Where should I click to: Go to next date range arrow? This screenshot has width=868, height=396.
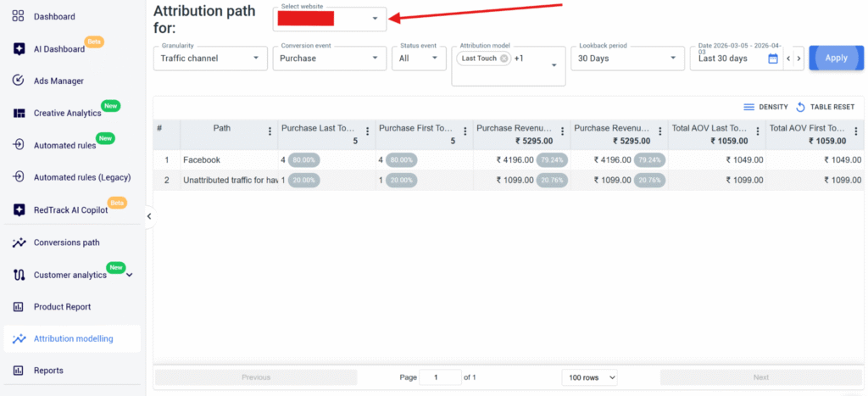pyautogui.click(x=798, y=59)
